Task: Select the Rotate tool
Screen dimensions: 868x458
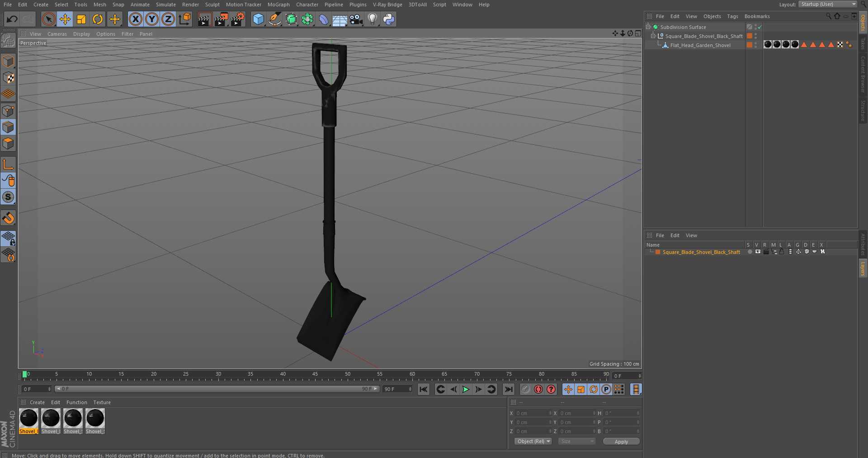Action: [98, 19]
